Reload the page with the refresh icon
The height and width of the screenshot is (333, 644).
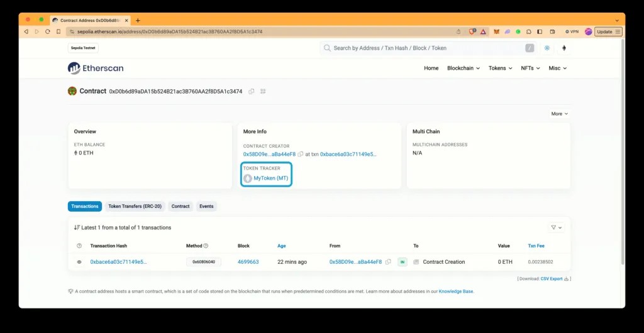pos(48,31)
